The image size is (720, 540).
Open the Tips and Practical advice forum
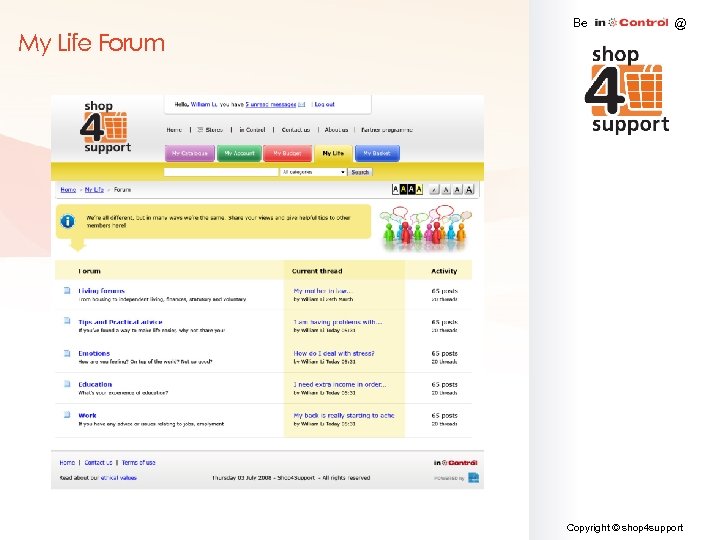(120, 322)
